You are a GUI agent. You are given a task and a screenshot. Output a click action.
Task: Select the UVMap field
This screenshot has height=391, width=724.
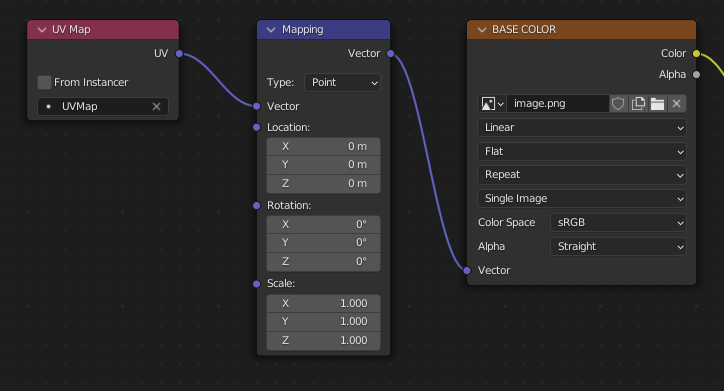pyautogui.click(x=103, y=107)
